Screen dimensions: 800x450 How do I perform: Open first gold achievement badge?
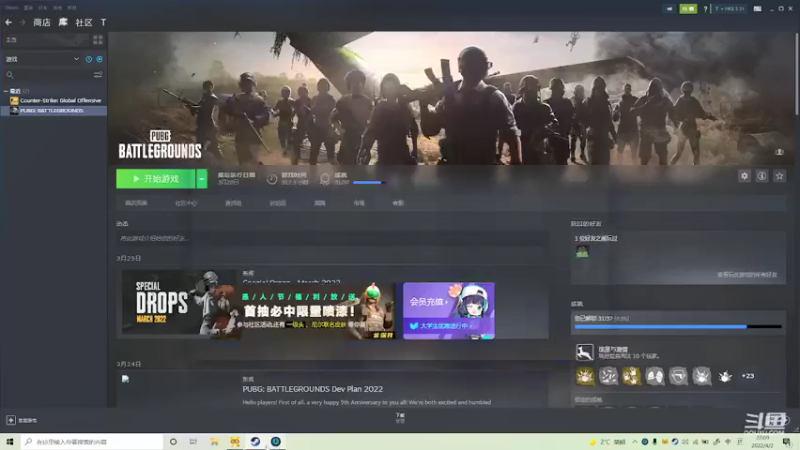585,376
